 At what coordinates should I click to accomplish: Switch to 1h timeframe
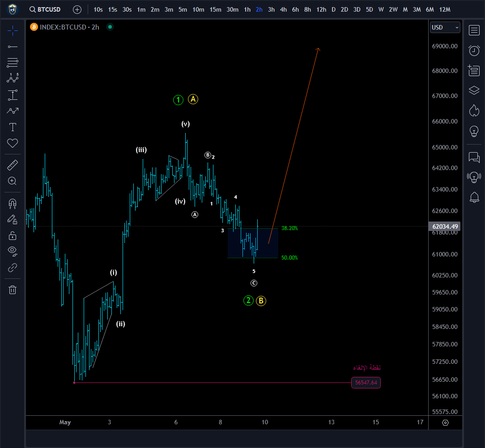pos(247,9)
